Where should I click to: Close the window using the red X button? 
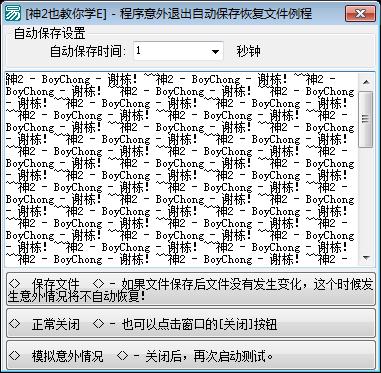[x=360, y=14]
